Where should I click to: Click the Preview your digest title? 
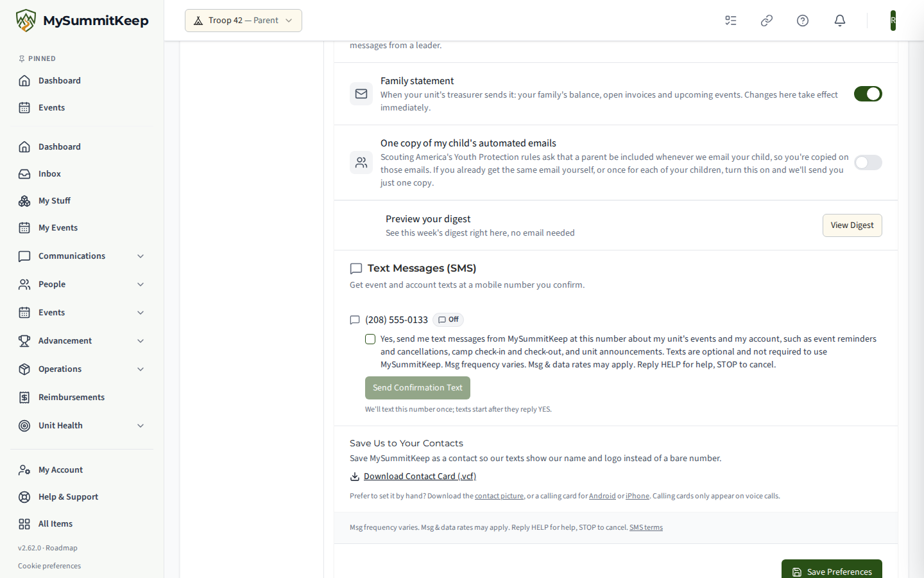[428, 219]
